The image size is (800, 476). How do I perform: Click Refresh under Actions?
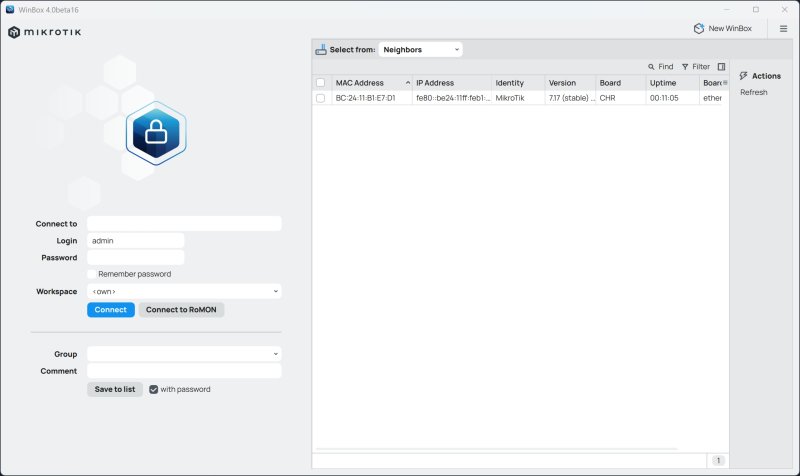click(x=754, y=92)
